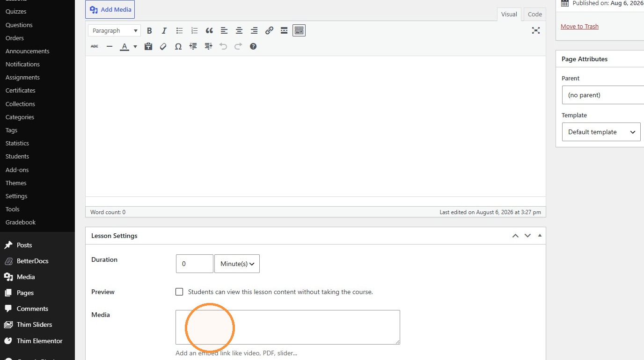Open the insert link tool

click(269, 30)
